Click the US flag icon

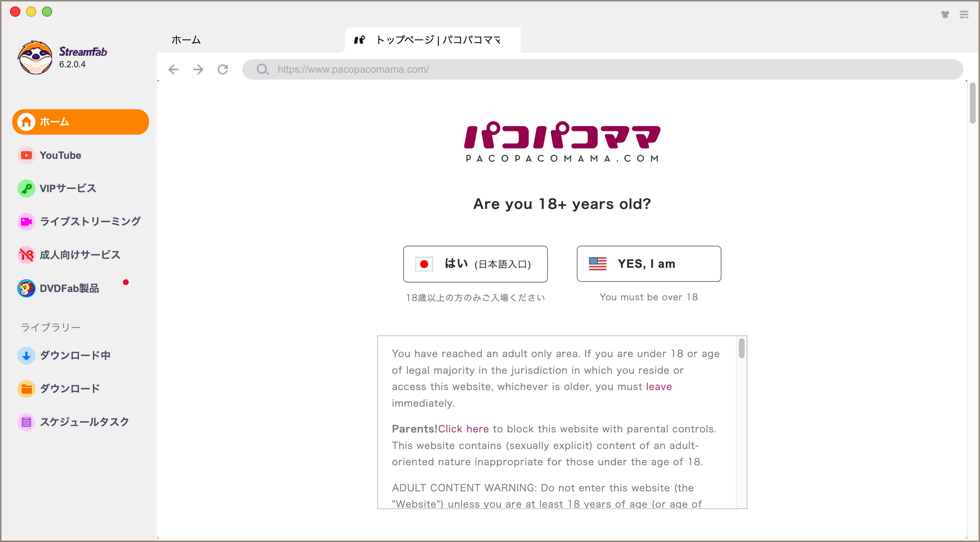[x=598, y=264]
